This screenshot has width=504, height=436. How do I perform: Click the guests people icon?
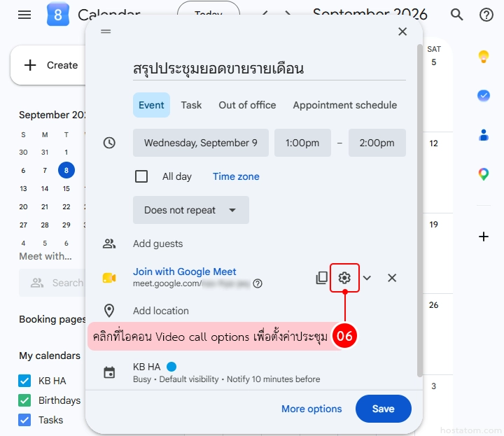[109, 244]
